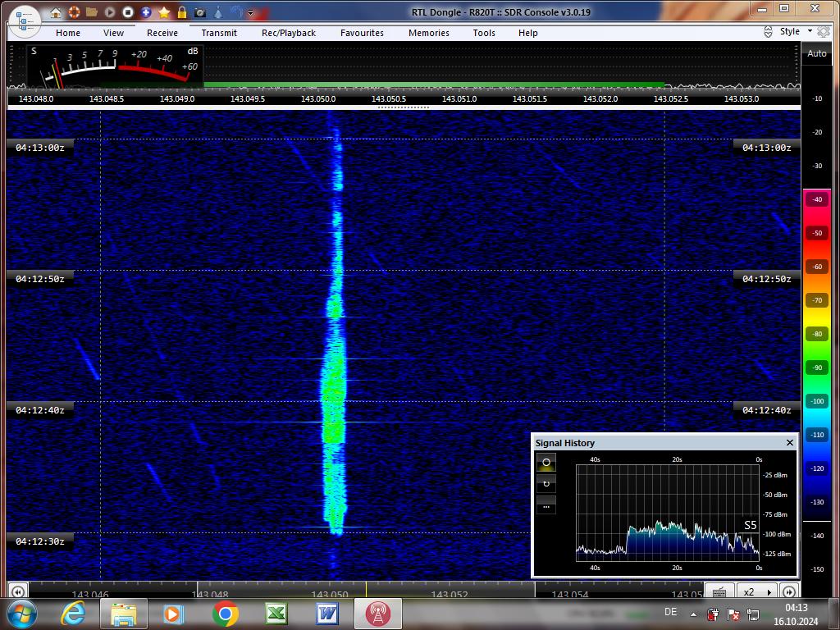840x630 pixels.
Task: Toggle the Signal History circle record button
Action: (546, 463)
